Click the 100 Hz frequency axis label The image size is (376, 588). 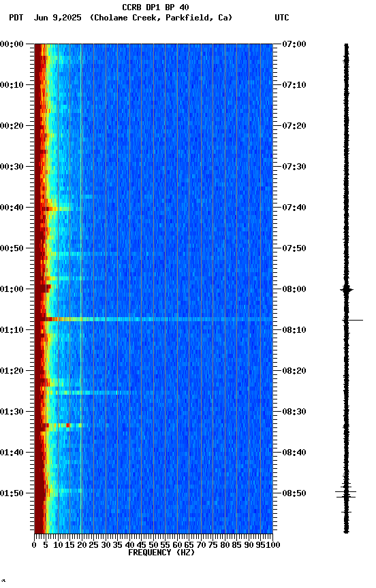274,545
